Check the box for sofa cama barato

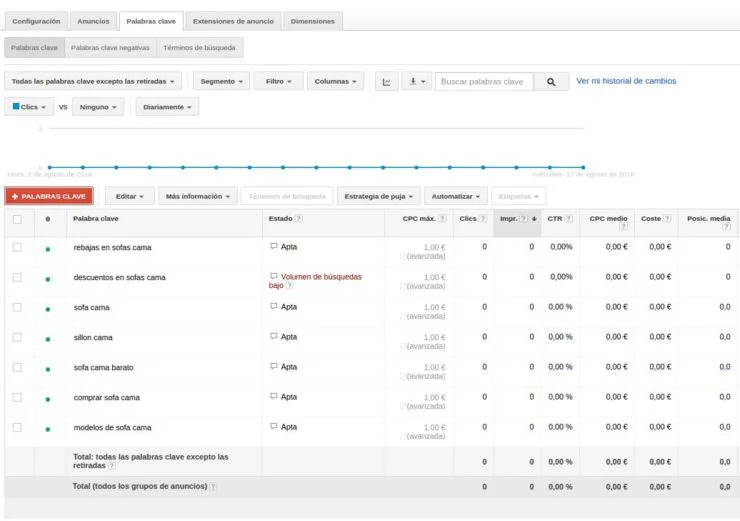click(17, 367)
